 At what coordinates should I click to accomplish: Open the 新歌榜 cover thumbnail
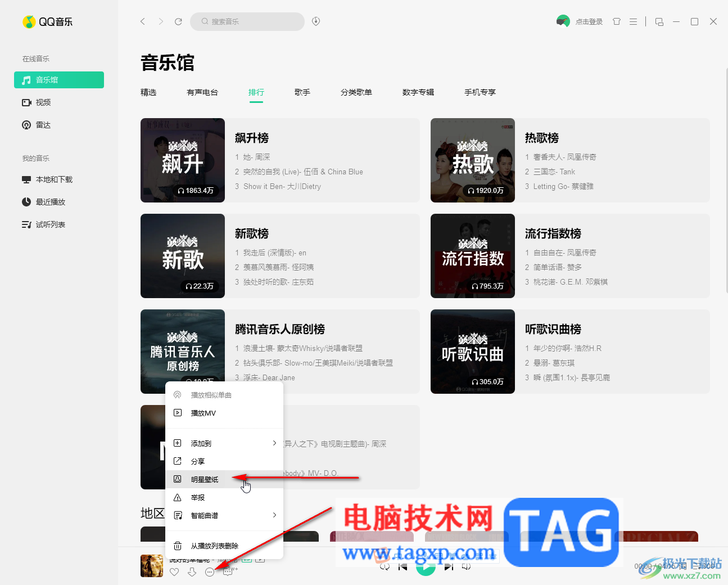(x=183, y=256)
